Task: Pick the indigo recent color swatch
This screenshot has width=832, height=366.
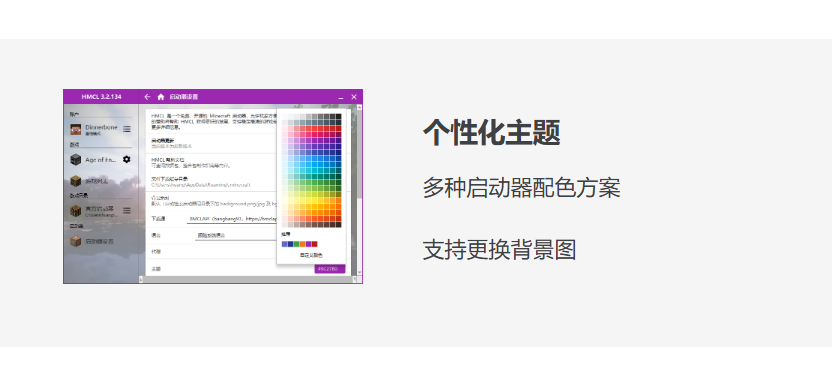Action: click(x=285, y=244)
